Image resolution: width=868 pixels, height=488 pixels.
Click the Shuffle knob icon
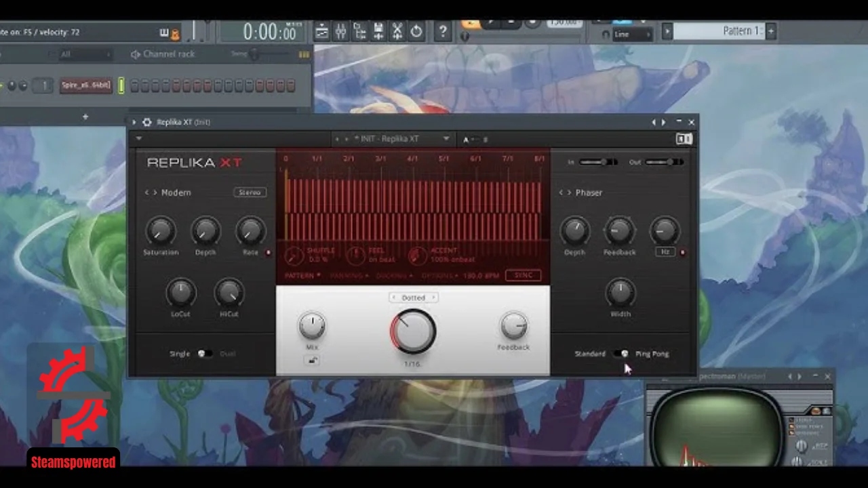tap(294, 256)
